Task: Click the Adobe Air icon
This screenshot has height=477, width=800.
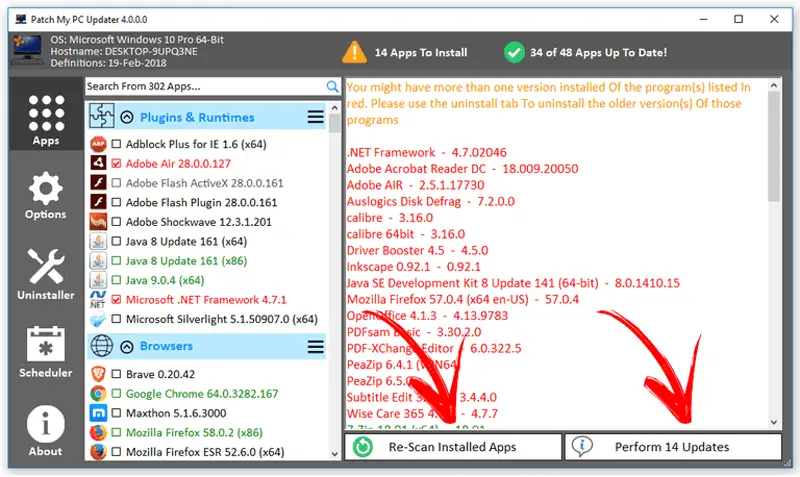Action: 98,163
